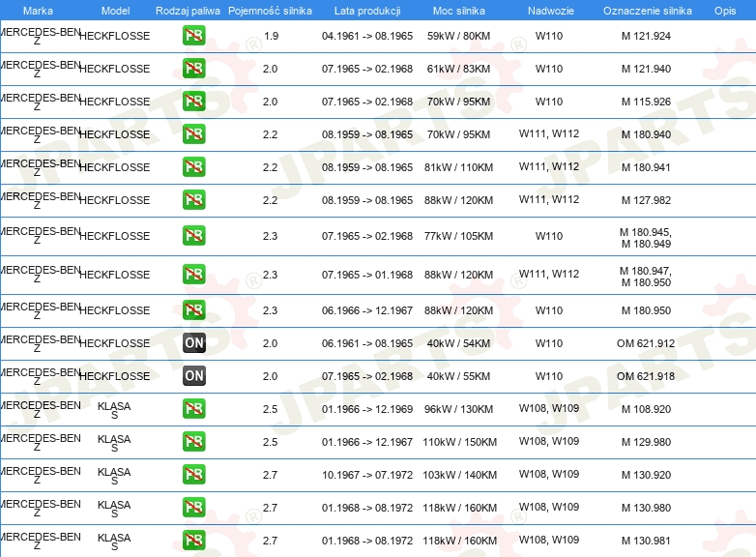Viewport: 756px width, 557px height.
Task: Click diesel ON icon in OM 621.918 row
Action: tap(193, 375)
